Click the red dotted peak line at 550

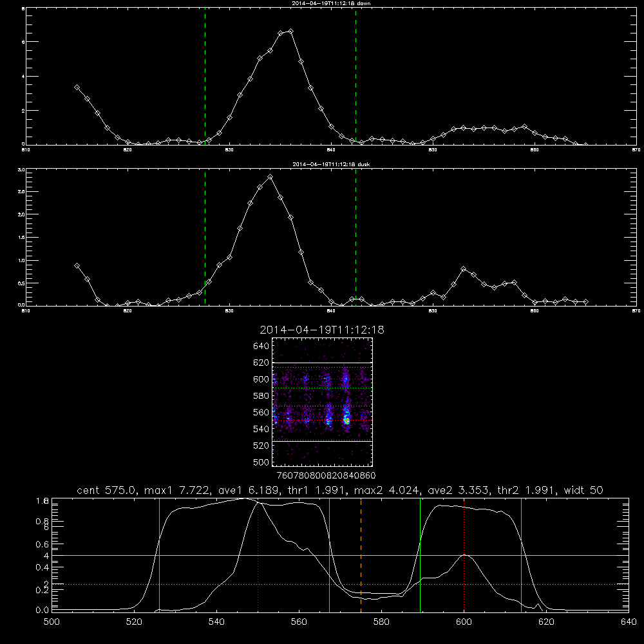[258, 554]
